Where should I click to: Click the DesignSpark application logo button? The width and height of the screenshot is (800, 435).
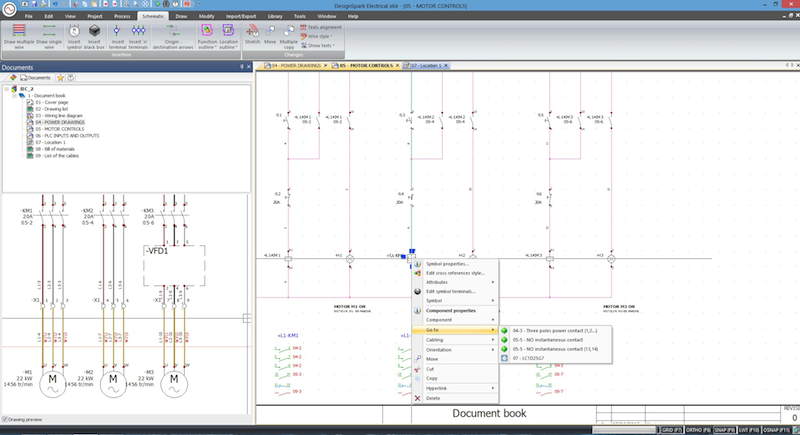[9, 9]
